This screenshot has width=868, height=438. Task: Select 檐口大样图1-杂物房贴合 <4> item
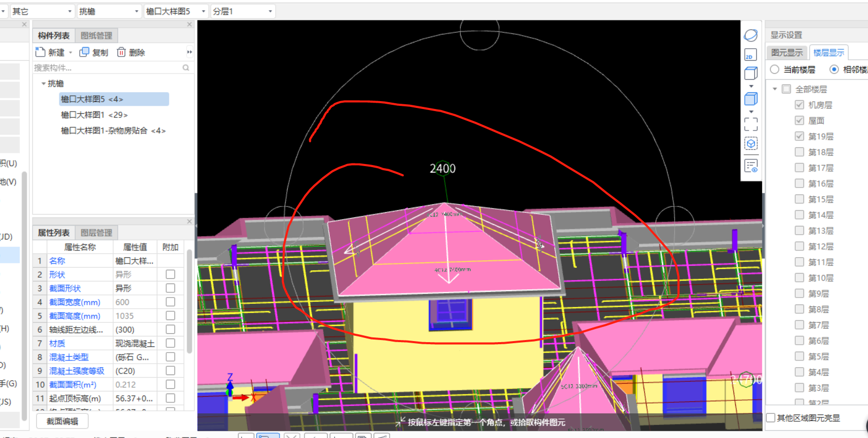(x=113, y=130)
